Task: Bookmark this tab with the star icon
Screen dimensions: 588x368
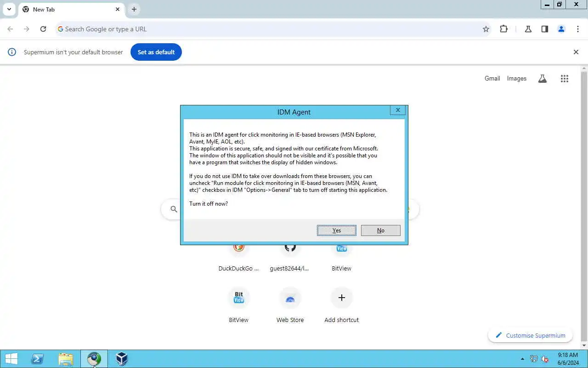Action: pyautogui.click(x=486, y=29)
